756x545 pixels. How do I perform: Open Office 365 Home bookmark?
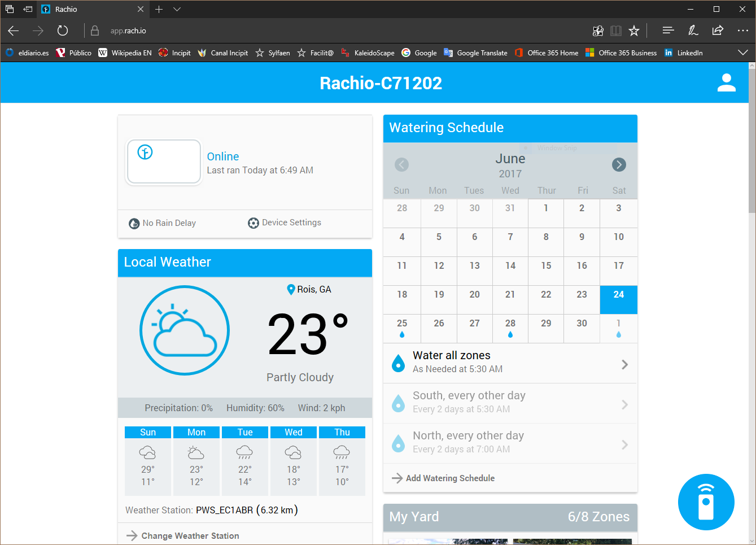click(546, 53)
